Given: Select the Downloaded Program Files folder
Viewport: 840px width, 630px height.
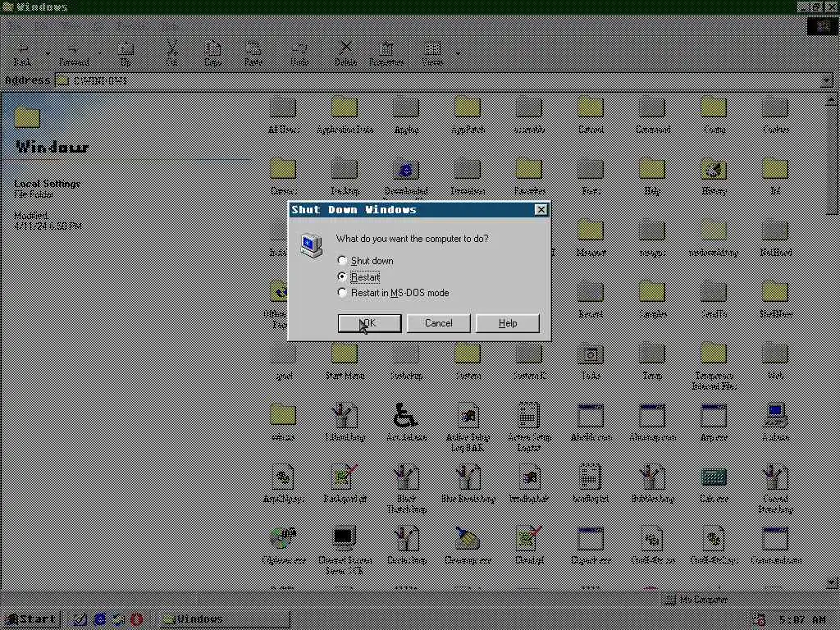Looking at the screenshot, I should (x=406, y=180).
